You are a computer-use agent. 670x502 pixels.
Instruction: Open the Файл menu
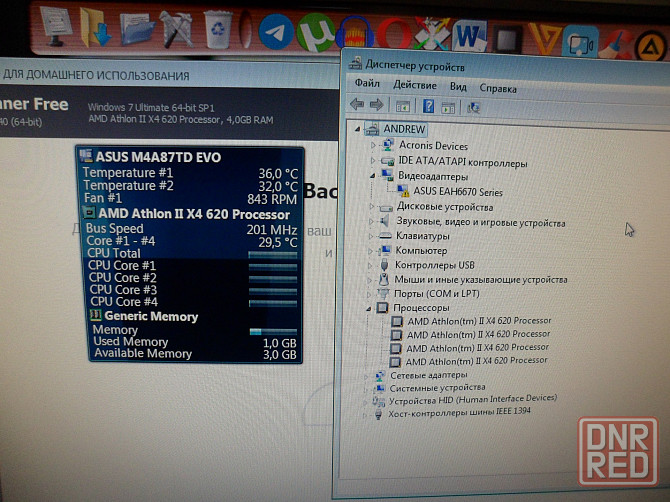(367, 83)
